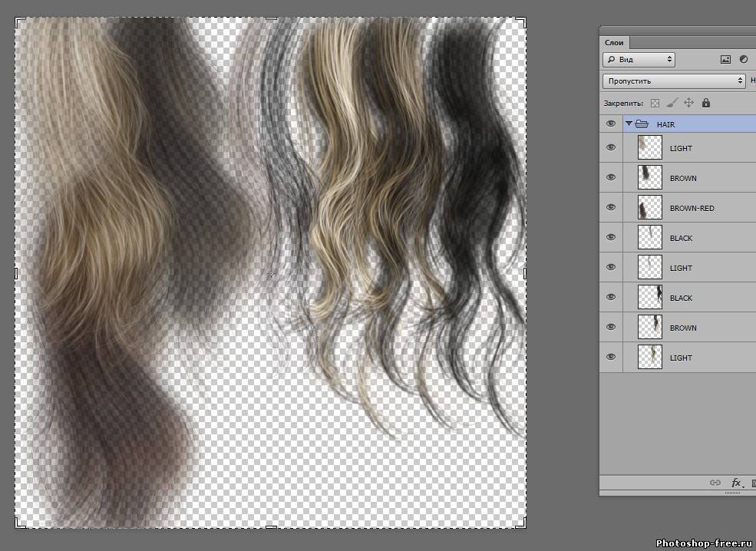Collapse the HAIR group triangle

629,124
